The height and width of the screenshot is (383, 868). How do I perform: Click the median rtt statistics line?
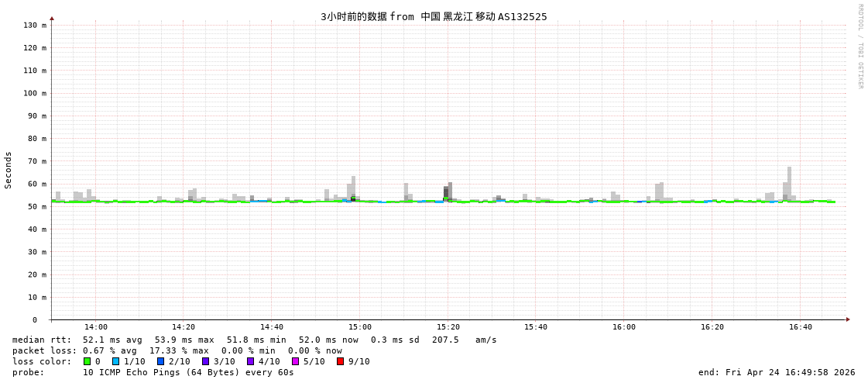point(254,340)
